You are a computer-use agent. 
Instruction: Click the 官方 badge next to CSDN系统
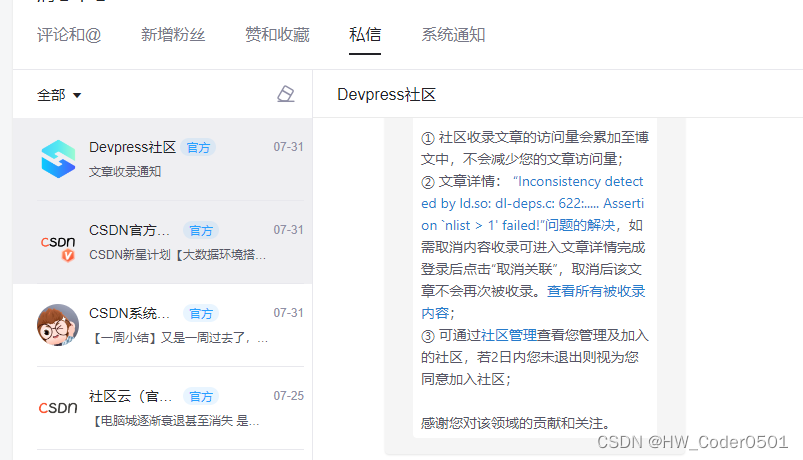(x=201, y=313)
